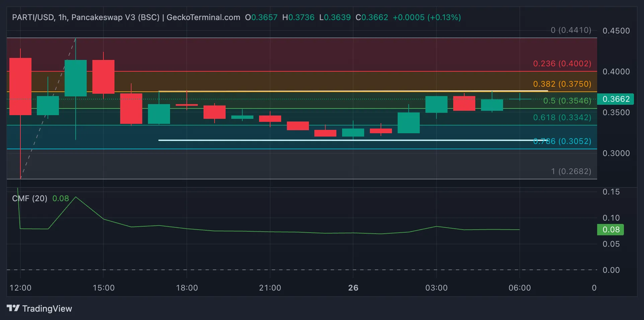
Task: Click the large red candle at 12:00
Action: click(x=20, y=86)
